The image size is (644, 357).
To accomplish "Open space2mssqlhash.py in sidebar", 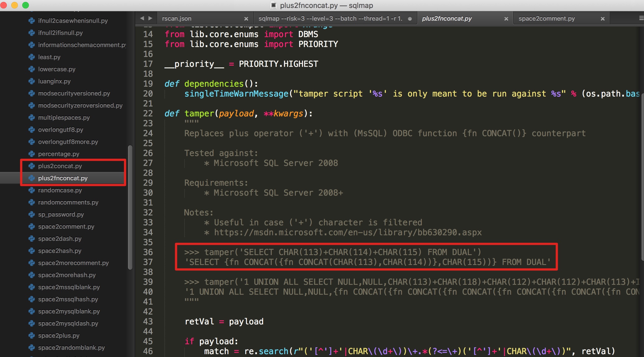I will click(x=68, y=299).
